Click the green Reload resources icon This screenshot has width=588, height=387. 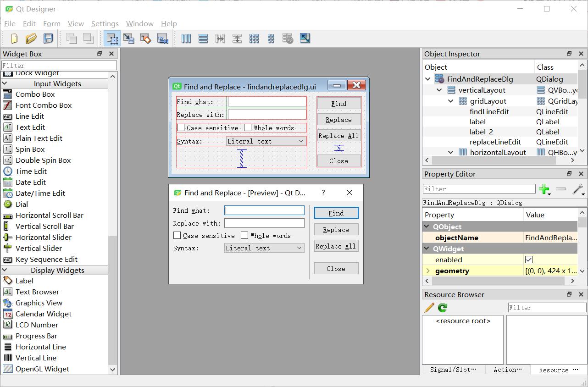(443, 308)
